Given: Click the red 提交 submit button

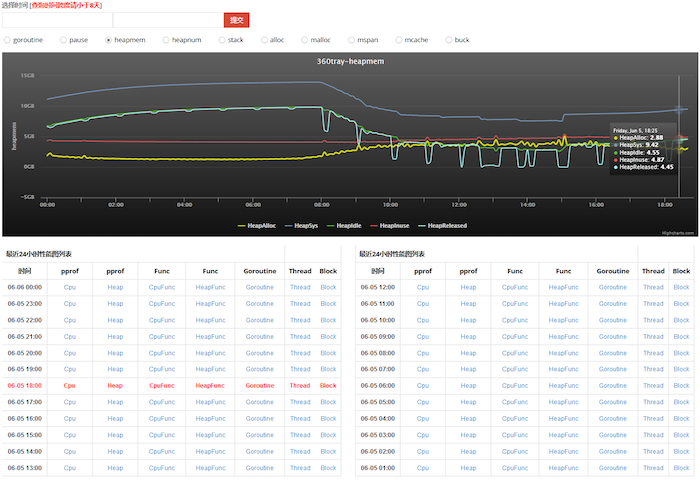Looking at the screenshot, I should click(236, 20).
